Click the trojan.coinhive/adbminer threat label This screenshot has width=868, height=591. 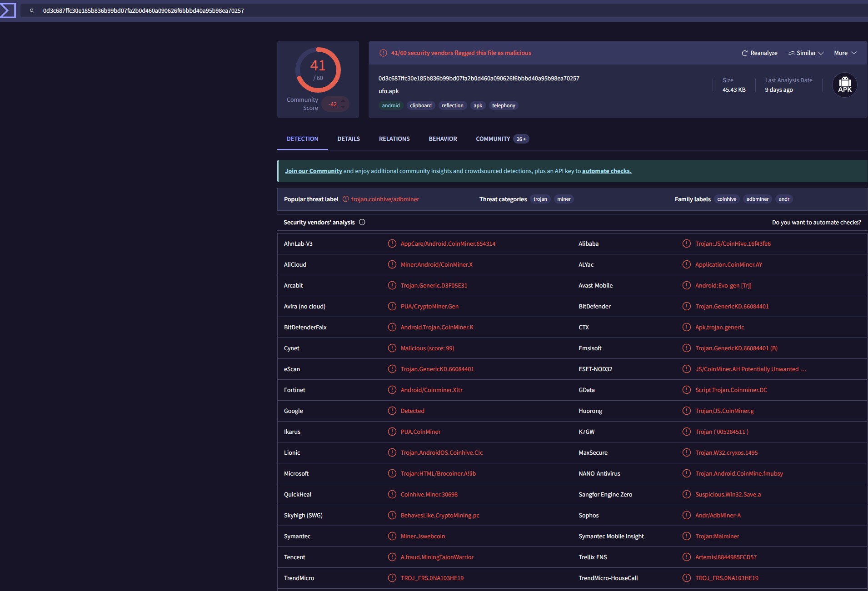[385, 199]
